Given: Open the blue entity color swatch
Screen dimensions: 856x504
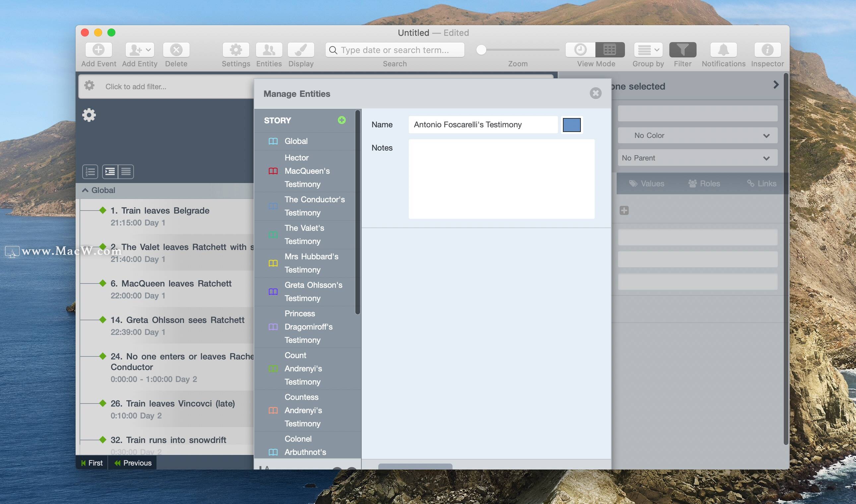Looking at the screenshot, I should [x=572, y=125].
